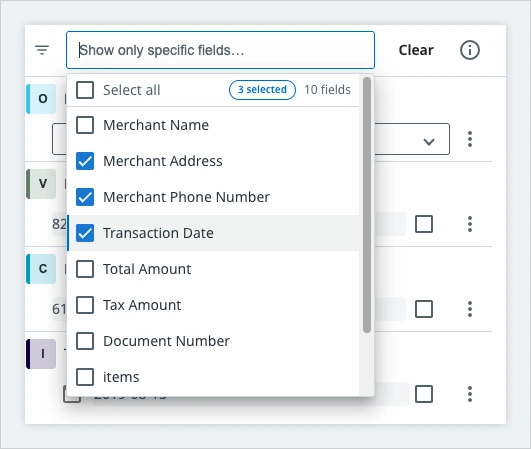Check the Select all checkbox
Screen dimensions: 531x449
(x=85, y=90)
